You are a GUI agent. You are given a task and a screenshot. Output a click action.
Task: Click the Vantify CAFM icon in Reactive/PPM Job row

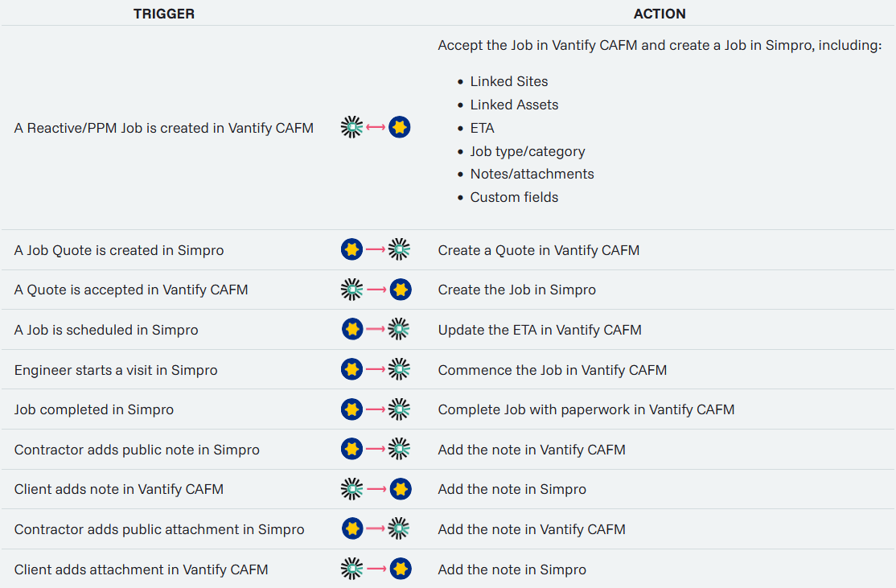(x=351, y=127)
